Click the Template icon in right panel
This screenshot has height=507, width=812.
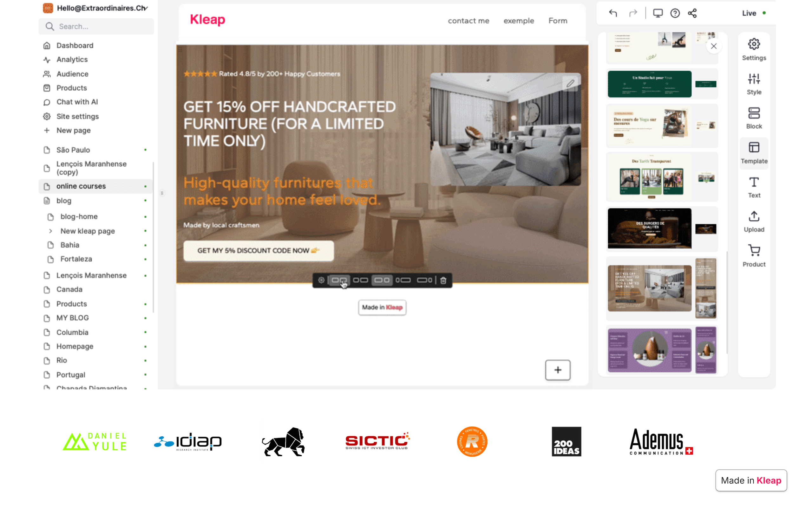pyautogui.click(x=754, y=153)
